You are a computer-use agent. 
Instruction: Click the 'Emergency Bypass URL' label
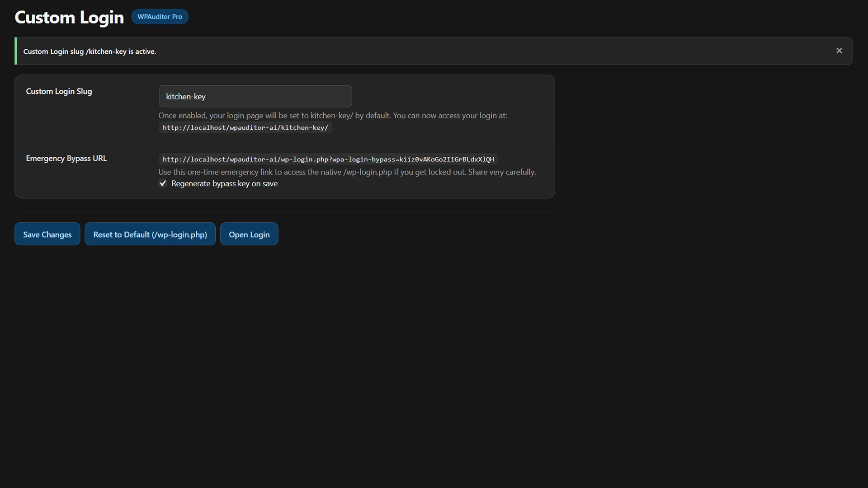click(66, 159)
